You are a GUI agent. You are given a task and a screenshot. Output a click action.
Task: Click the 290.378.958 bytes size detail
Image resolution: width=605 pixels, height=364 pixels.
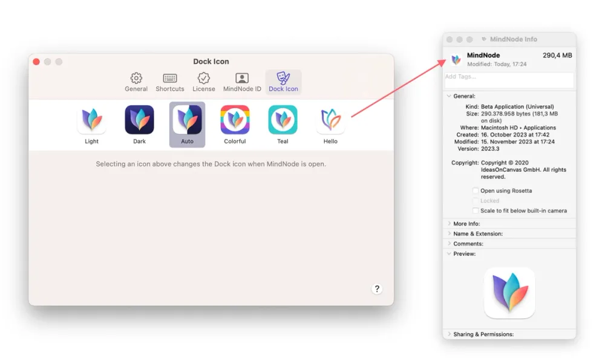click(x=519, y=117)
